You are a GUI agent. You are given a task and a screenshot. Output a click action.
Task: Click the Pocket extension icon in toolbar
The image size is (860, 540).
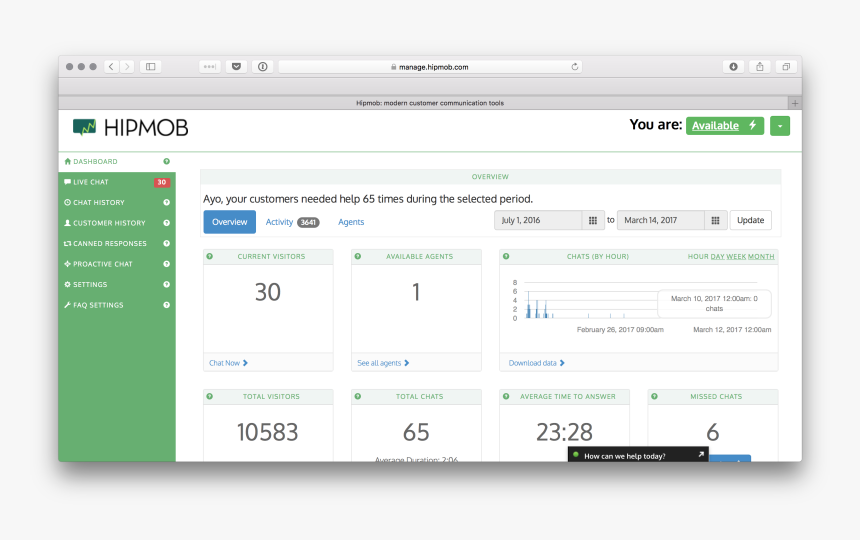pyautogui.click(x=236, y=66)
